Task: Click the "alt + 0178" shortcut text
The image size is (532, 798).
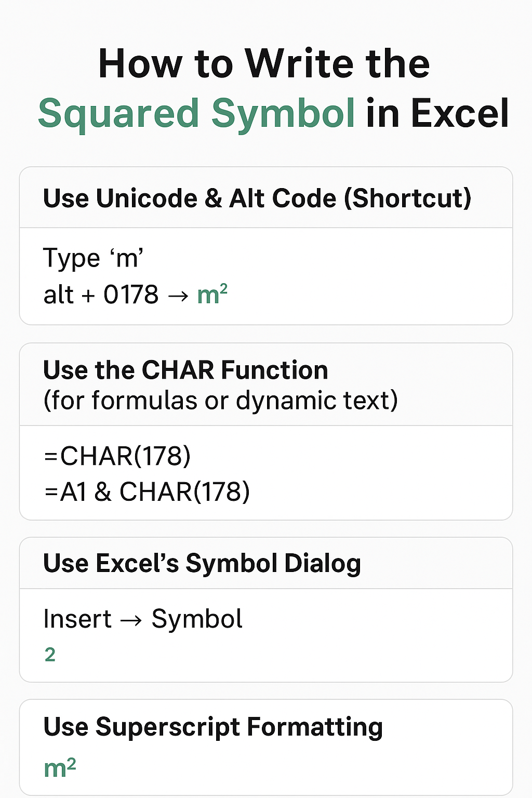Action: pos(101,295)
